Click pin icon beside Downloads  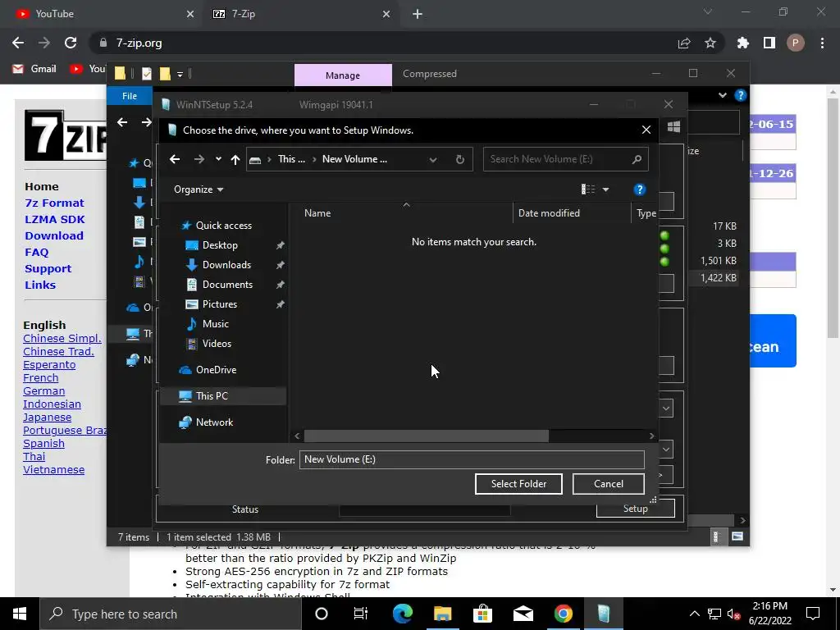tap(280, 265)
